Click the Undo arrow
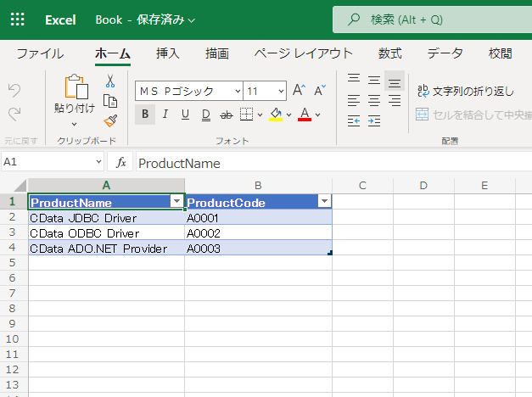This screenshot has width=532, height=397. point(14,89)
